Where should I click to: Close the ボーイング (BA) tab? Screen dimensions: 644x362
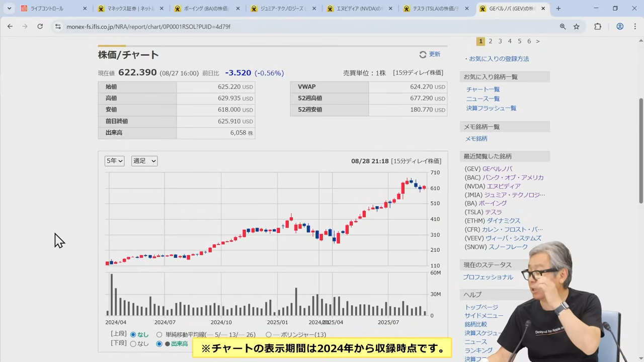pos(238,9)
